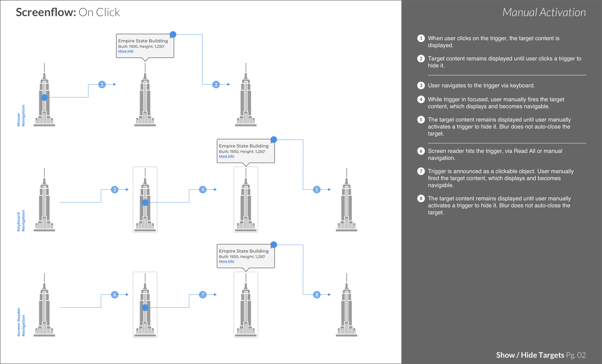Click note 5 about Blur not auto-closing

point(499,126)
